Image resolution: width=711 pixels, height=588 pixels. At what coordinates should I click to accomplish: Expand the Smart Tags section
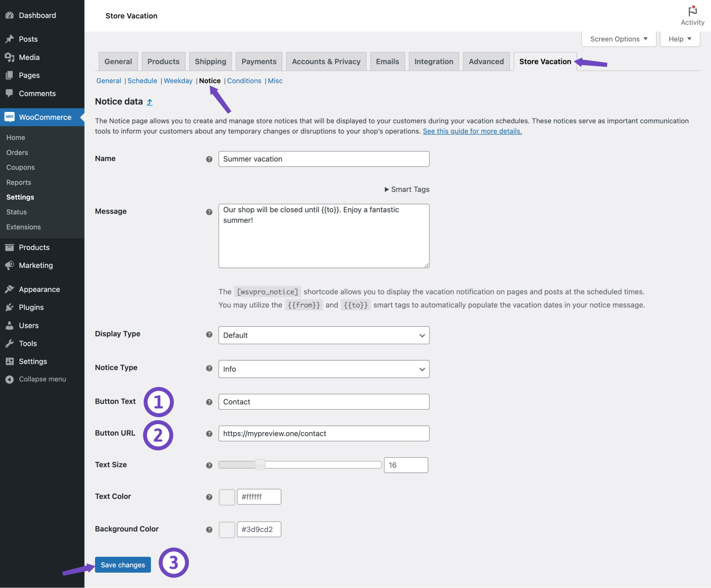coord(406,189)
